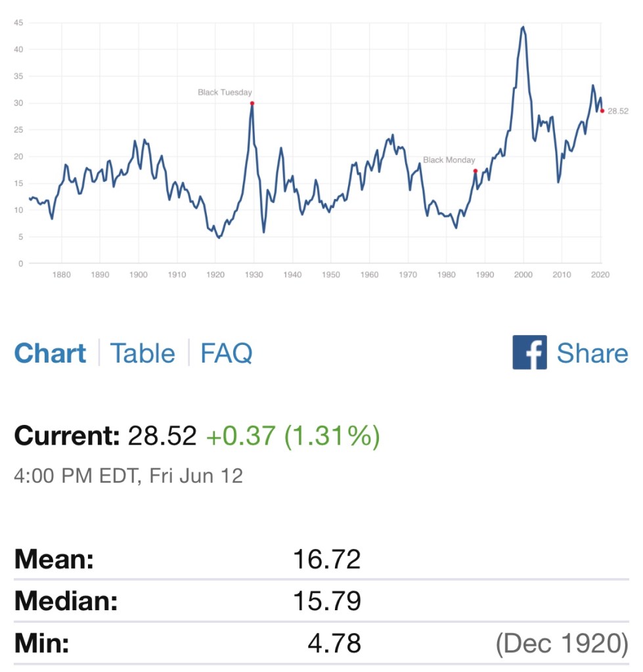Viewport: 643px width, 672px height.
Task: Click the Median value 15.79
Action: point(326,601)
